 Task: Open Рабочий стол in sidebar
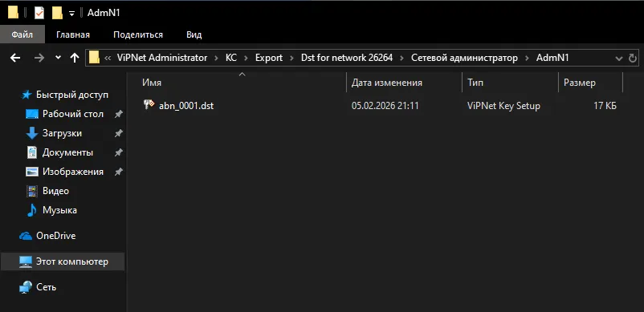point(73,114)
